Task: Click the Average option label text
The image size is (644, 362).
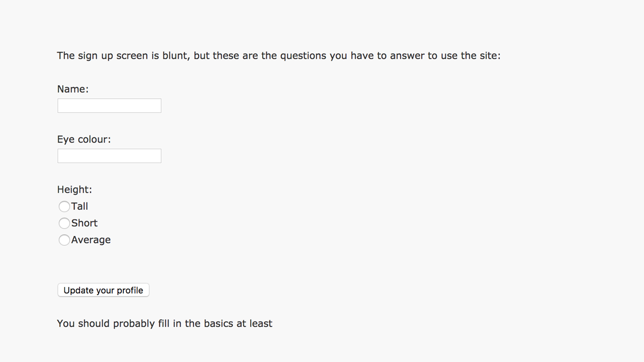Action: point(91,240)
